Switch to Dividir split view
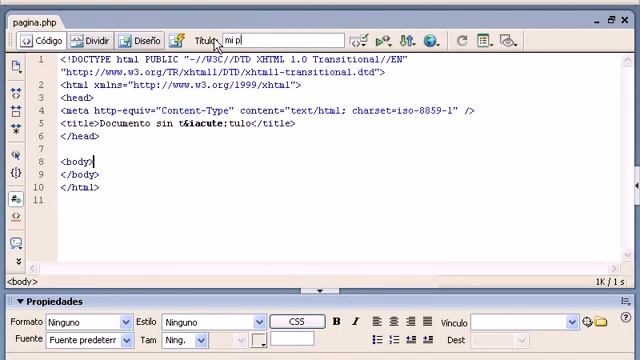This screenshot has height=360, width=640. pos(90,41)
